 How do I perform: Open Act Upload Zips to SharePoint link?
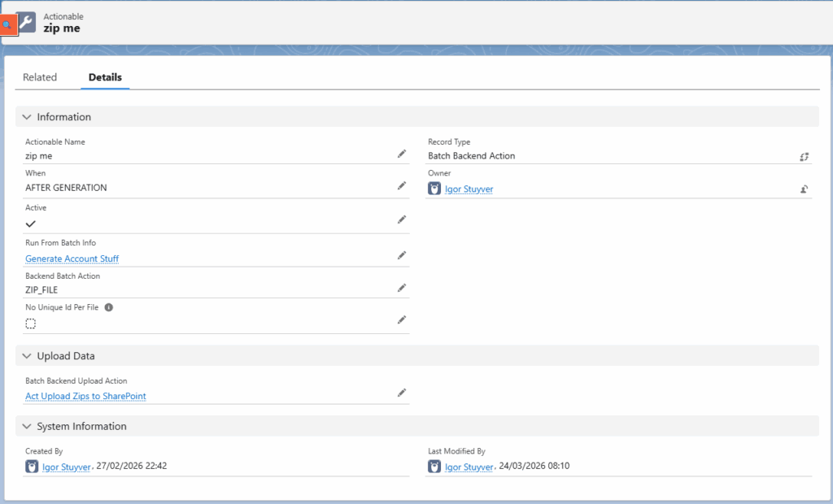(x=85, y=396)
